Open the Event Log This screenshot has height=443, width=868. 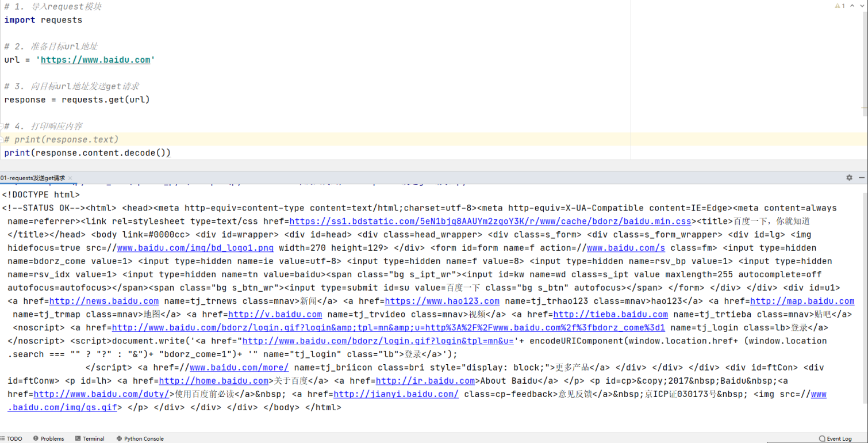point(836,438)
